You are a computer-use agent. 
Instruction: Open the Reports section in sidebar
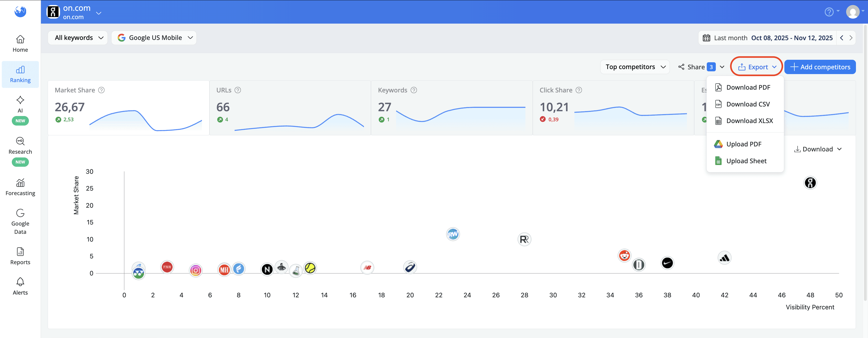click(20, 256)
